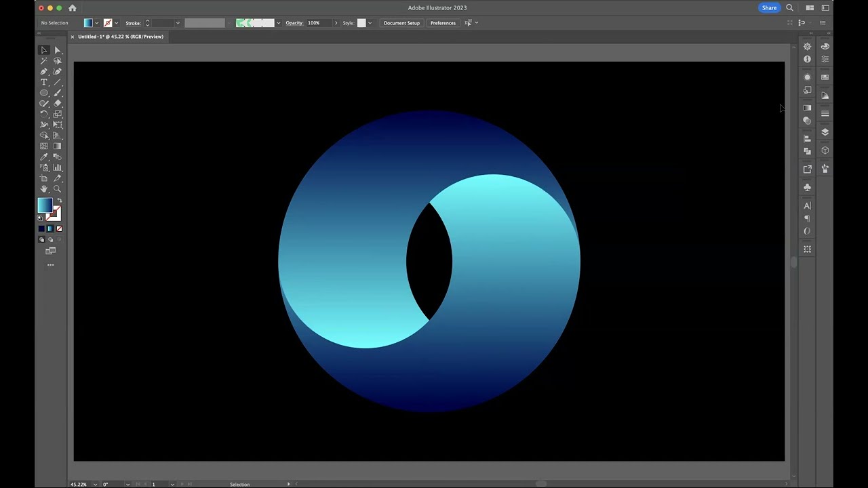Click the Opacity 100% input field

pyautogui.click(x=319, y=23)
